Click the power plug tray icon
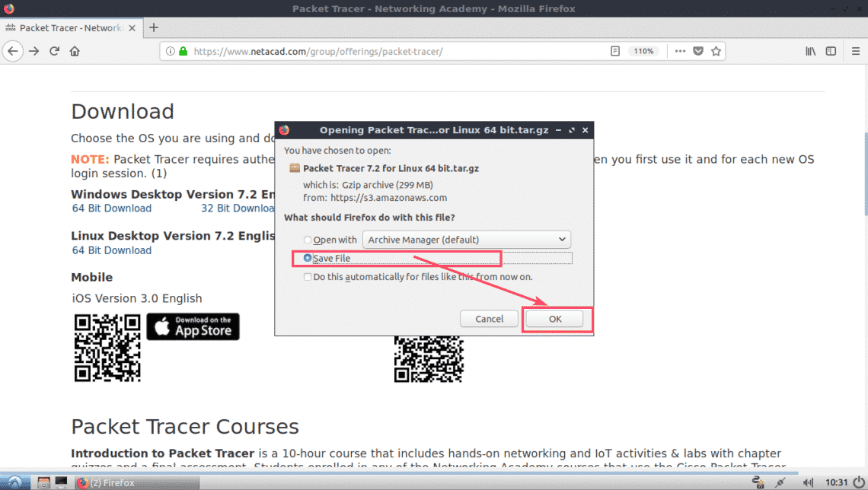Image resolution: width=868 pixels, height=490 pixels. pos(780,482)
